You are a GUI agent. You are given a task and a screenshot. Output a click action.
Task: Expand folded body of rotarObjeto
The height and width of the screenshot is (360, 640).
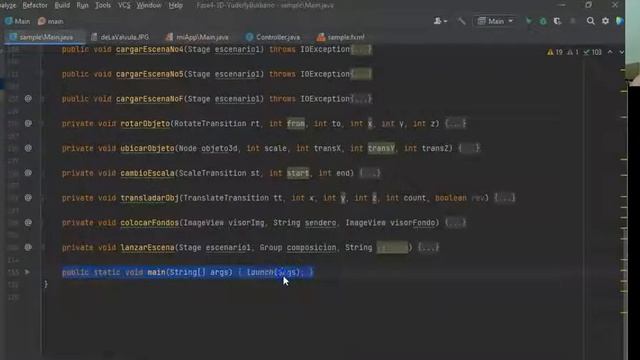pyautogui.click(x=456, y=124)
